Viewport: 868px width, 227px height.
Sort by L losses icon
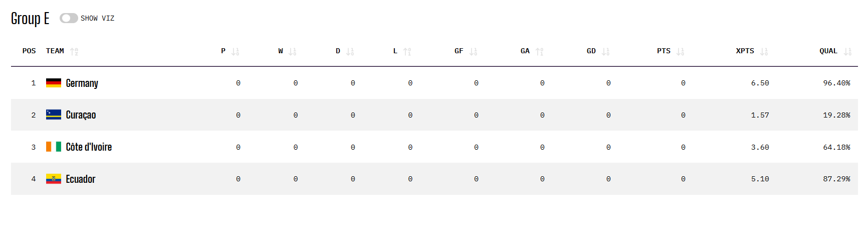point(407,51)
